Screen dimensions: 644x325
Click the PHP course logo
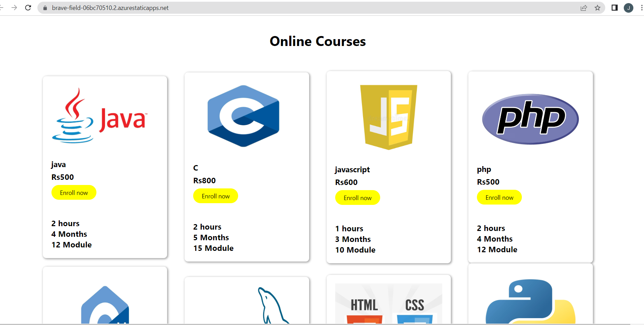[530, 118]
